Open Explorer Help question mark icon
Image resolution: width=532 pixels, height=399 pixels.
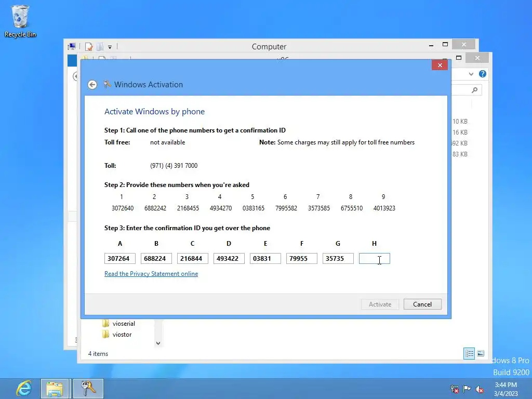483,74
